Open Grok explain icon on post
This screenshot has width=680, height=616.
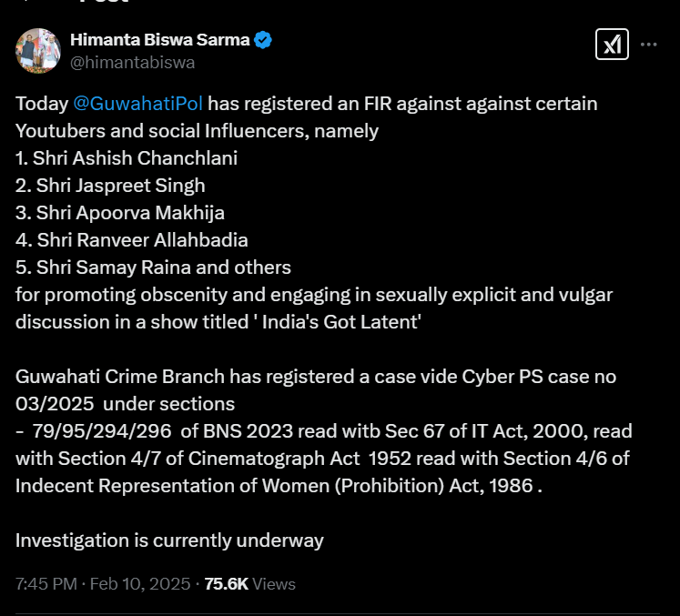coord(612,44)
